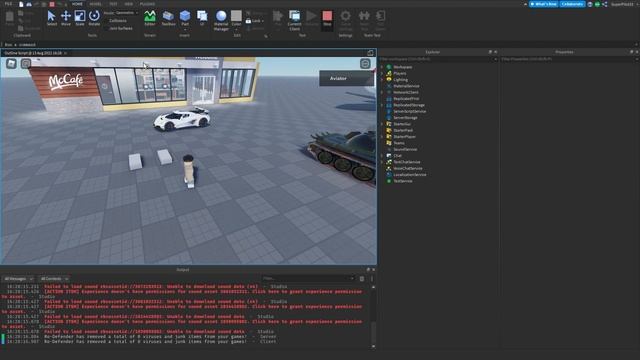Open the viewport top-right menu icon
This screenshot has width=640, height=360.
coord(365,63)
